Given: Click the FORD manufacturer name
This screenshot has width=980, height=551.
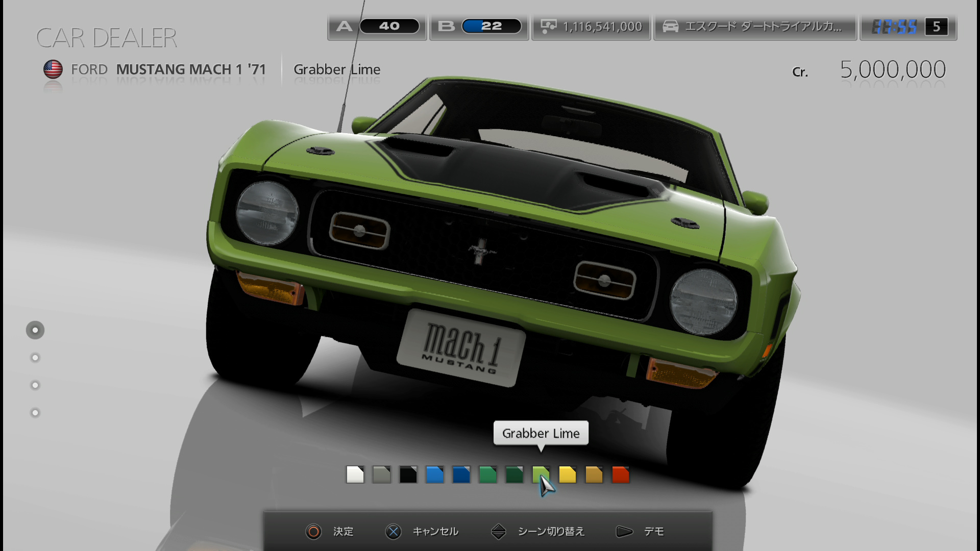Looking at the screenshot, I should (x=89, y=69).
